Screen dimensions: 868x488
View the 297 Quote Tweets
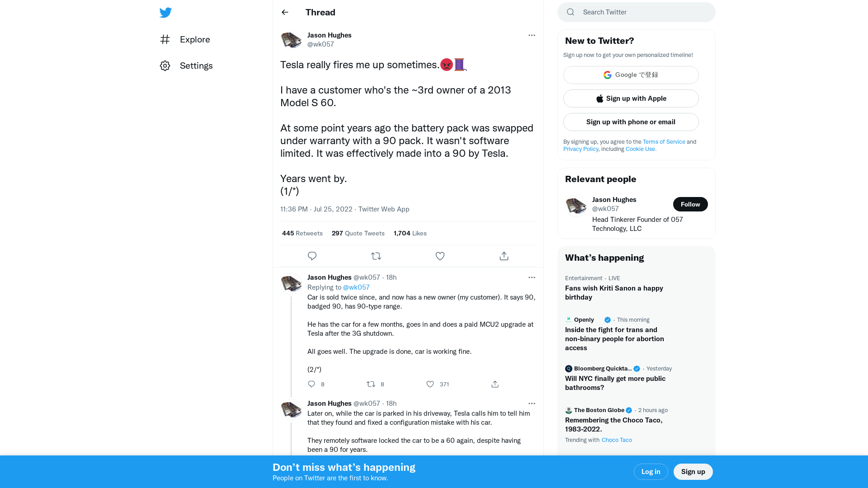point(358,233)
